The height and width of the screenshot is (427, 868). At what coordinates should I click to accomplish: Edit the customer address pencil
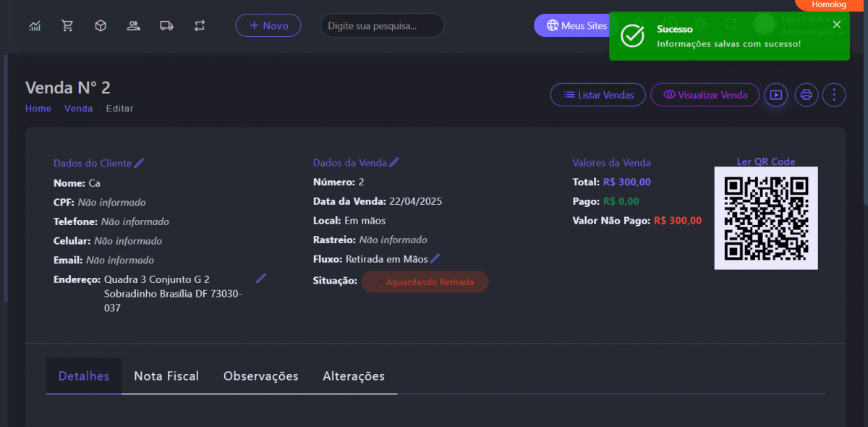(261, 279)
